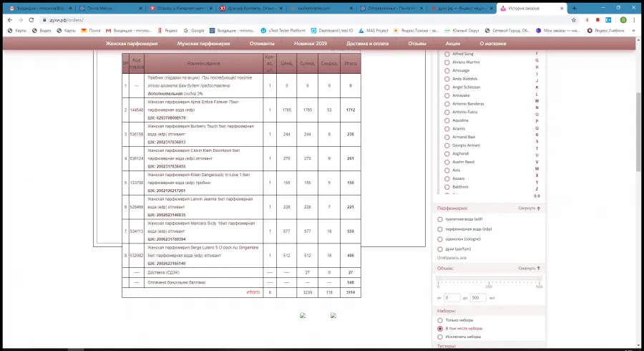Jump to brands under 0-9
The width and height of the screenshot is (644, 351).
537,196
